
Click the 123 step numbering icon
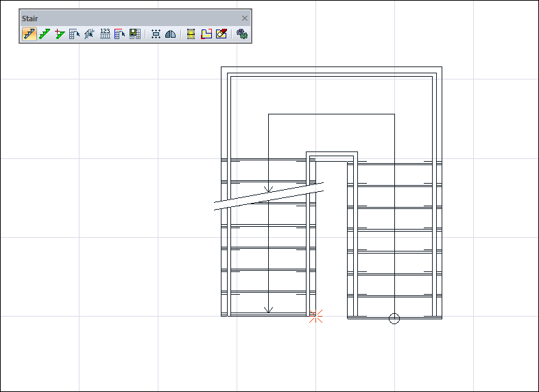(105, 34)
